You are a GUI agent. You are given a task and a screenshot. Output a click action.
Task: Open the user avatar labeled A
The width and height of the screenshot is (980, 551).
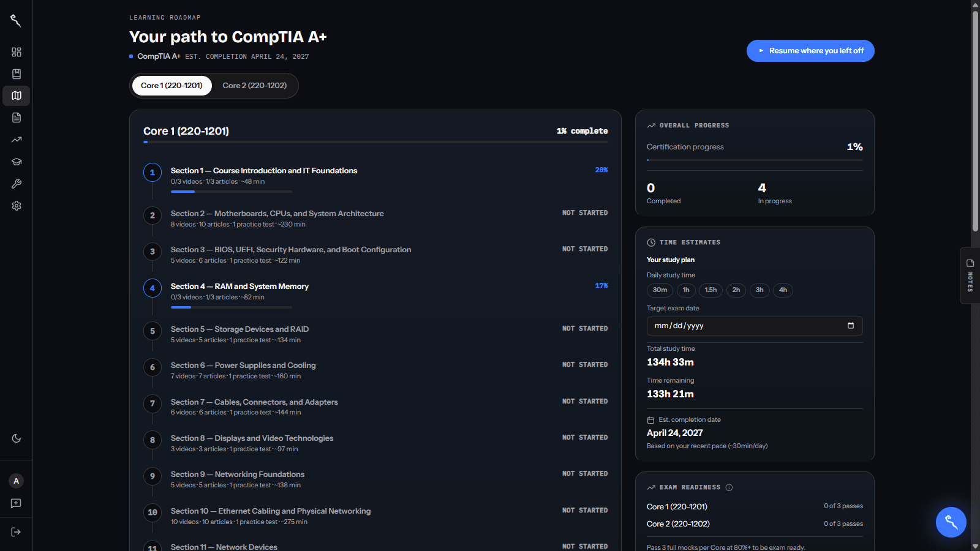pyautogui.click(x=17, y=481)
